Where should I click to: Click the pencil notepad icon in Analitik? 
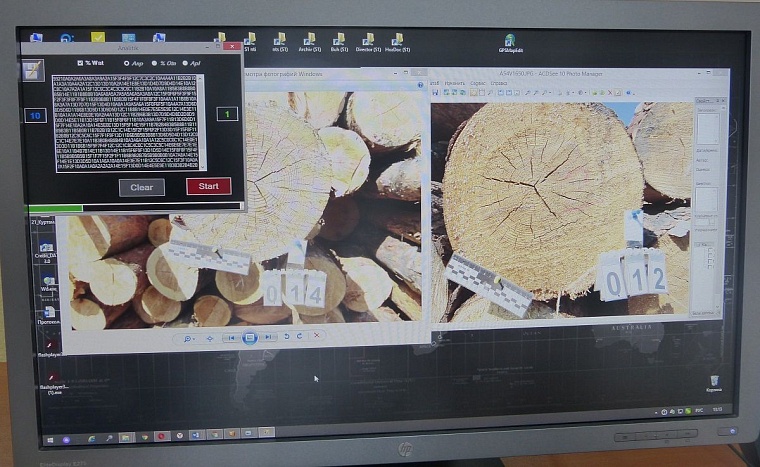click(x=32, y=71)
